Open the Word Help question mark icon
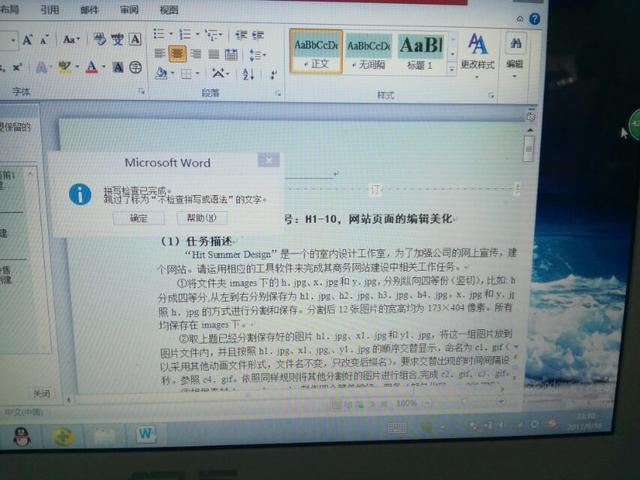This screenshot has width=640, height=480. (534, 19)
